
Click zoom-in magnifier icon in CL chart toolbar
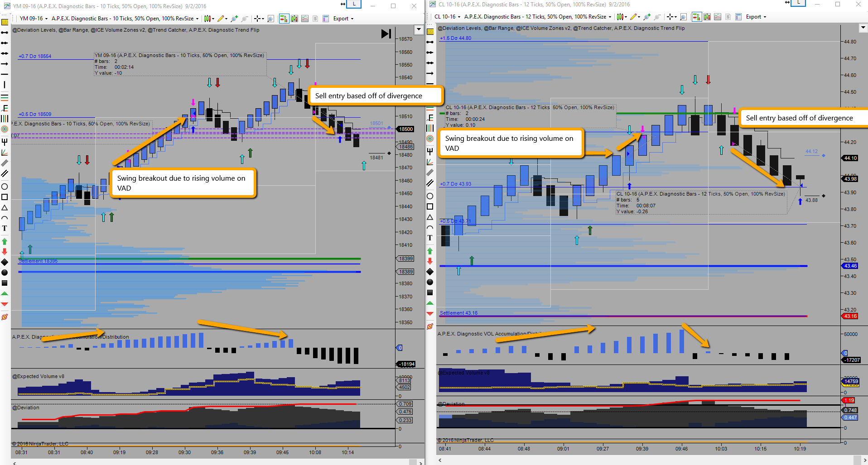647,17
